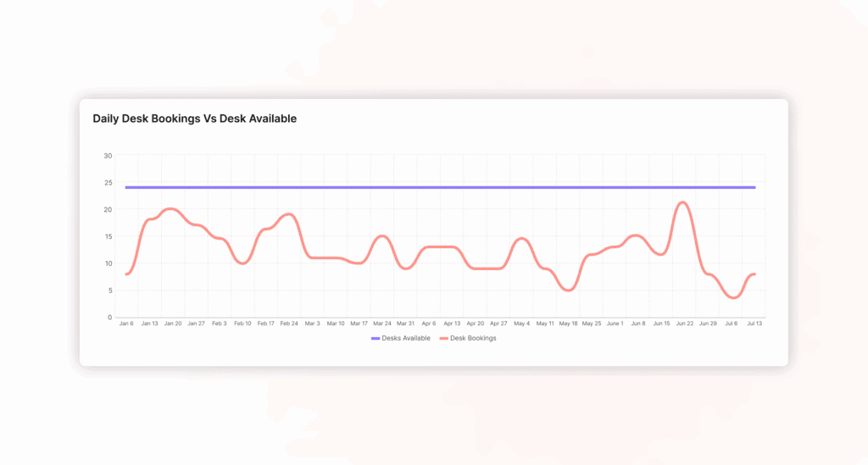Click the Desk Bookings low point at Jul 6
The height and width of the screenshot is (465, 868).
[733, 297]
